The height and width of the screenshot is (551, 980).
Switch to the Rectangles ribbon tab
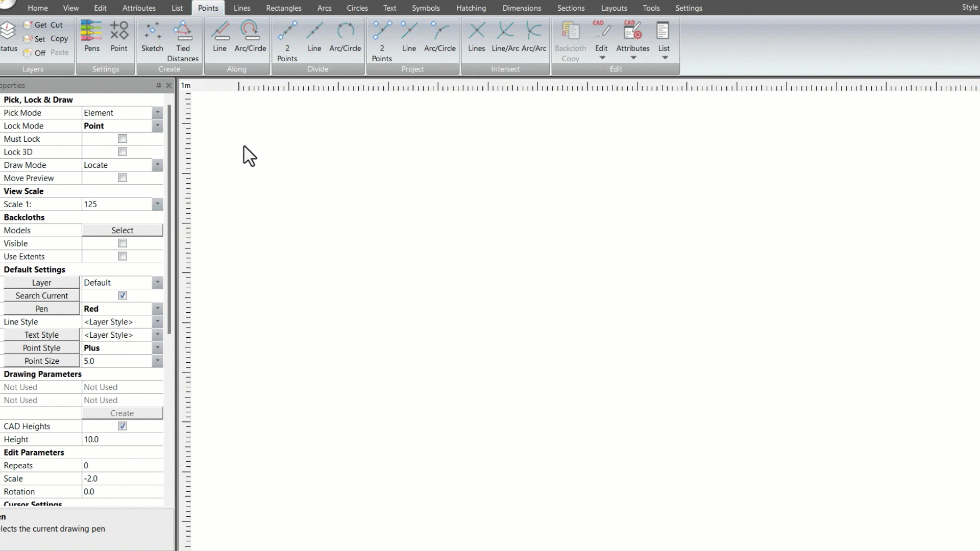click(x=284, y=8)
